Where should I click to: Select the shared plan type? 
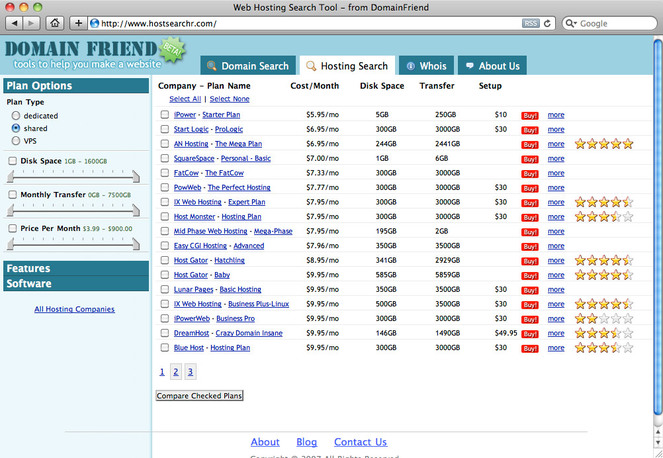click(16, 128)
